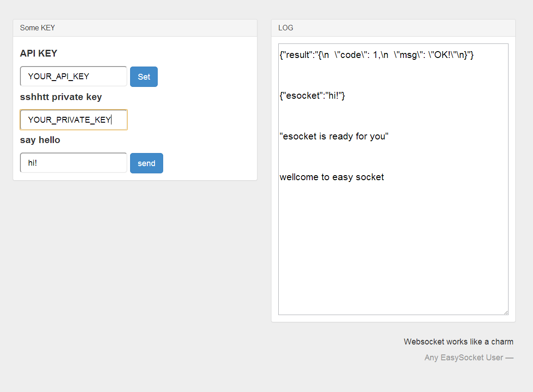Click the Websocket works like a charm quote

pyautogui.click(x=459, y=342)
